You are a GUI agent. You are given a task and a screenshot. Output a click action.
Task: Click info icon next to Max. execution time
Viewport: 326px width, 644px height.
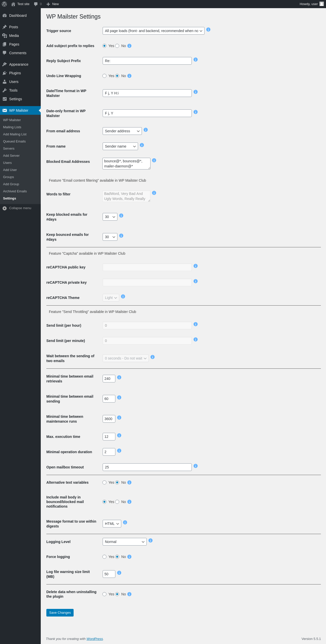tap(119, 435)
